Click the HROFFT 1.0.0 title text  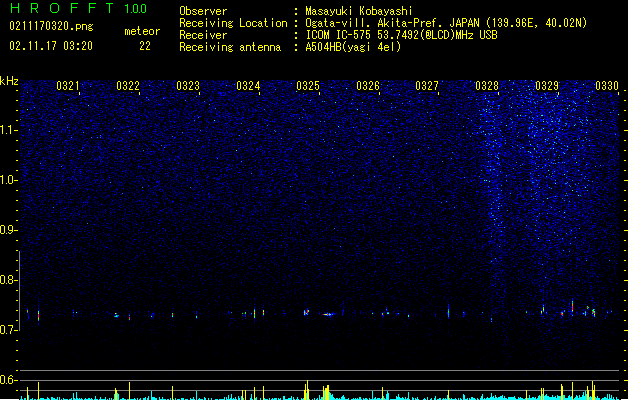click(78, 8)
